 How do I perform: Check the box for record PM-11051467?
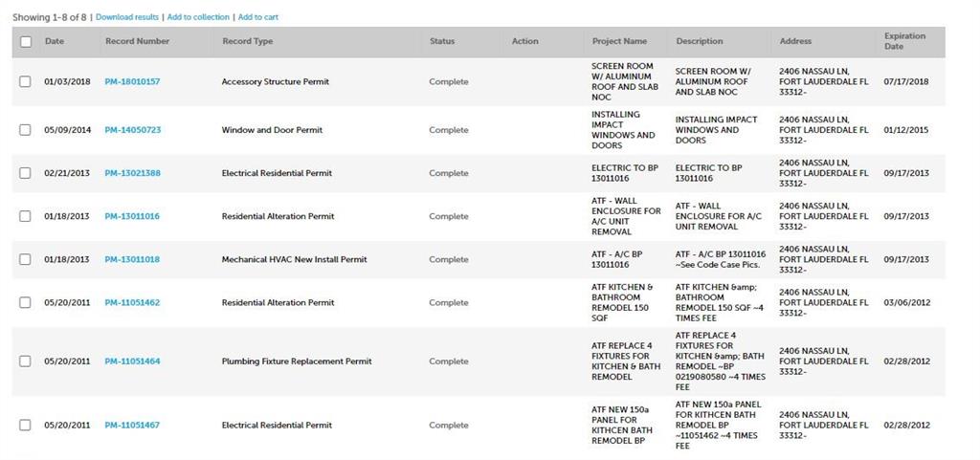click(x=26, y=426)
